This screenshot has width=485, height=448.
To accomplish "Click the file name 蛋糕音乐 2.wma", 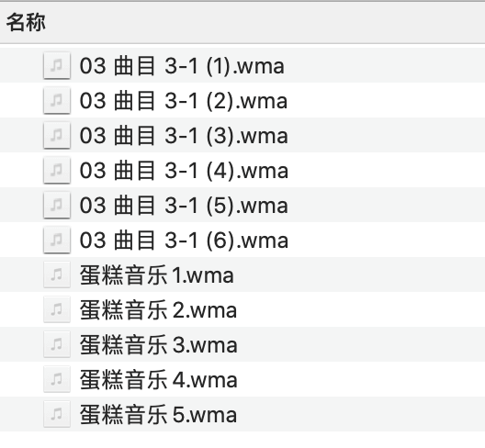I will (x=158, y=310).
